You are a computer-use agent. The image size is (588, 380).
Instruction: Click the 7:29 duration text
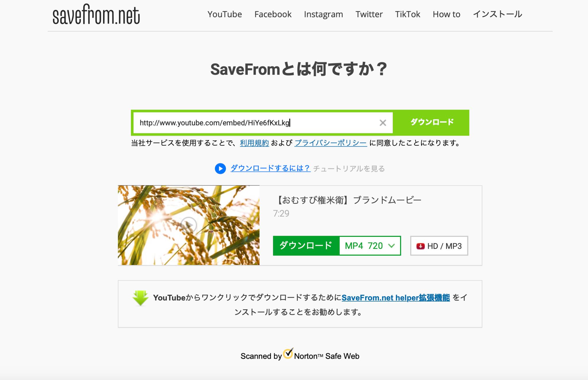pyautogui.click(x=281, y=214)
